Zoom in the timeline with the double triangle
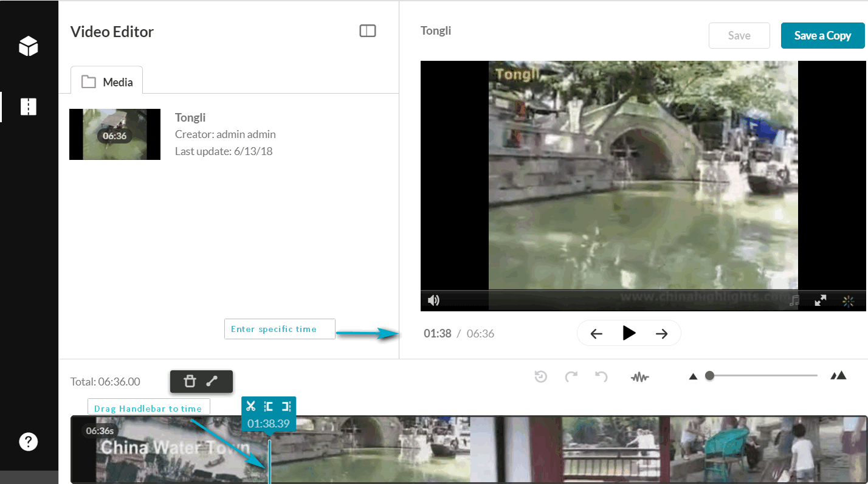This screenshot has width=868, height=484. (839, 376)
